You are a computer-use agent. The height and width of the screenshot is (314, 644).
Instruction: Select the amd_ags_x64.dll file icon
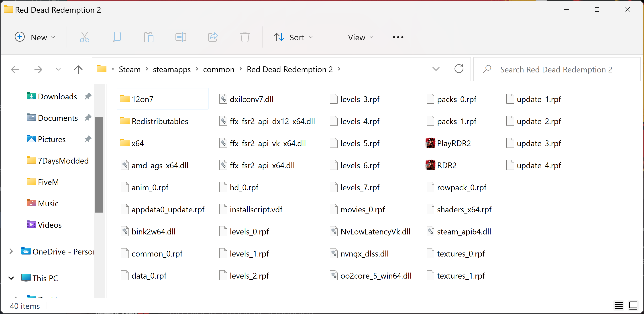[125, 165]
